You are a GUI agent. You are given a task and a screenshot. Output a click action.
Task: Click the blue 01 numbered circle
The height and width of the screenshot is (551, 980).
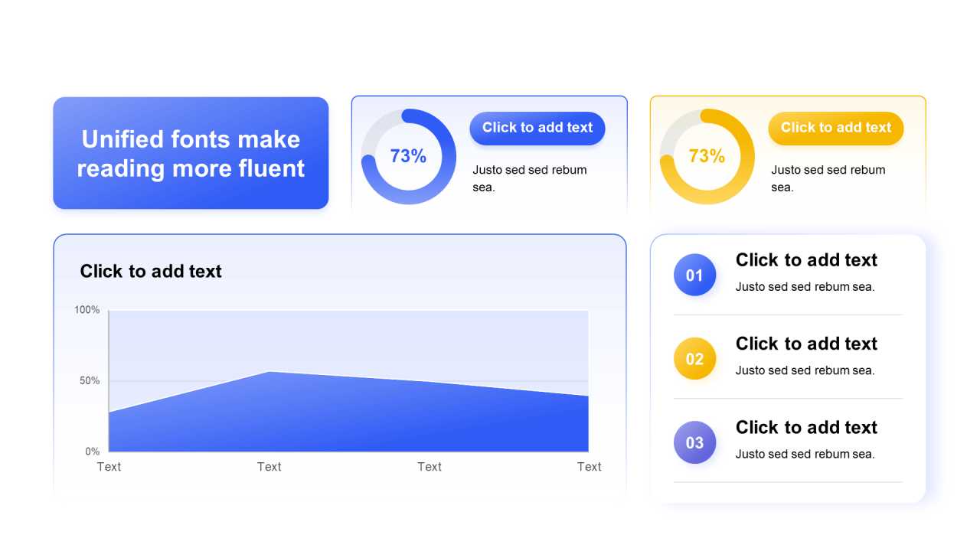click(694, 275)
